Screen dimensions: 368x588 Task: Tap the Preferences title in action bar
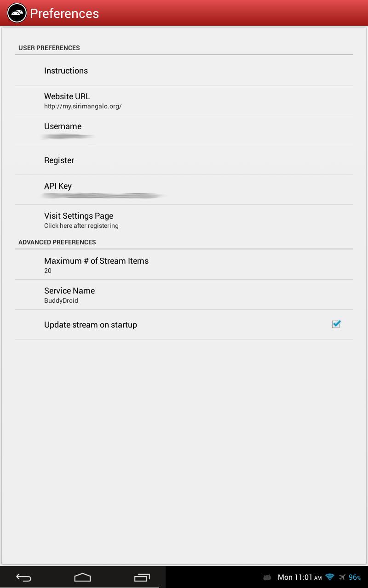pyautogui.click(x=64, y=13)
